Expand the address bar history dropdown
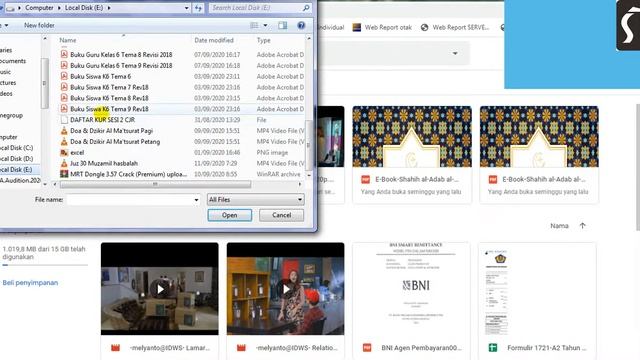The height and width of the screenshot is (360, 640). click(x=187, y=8)
